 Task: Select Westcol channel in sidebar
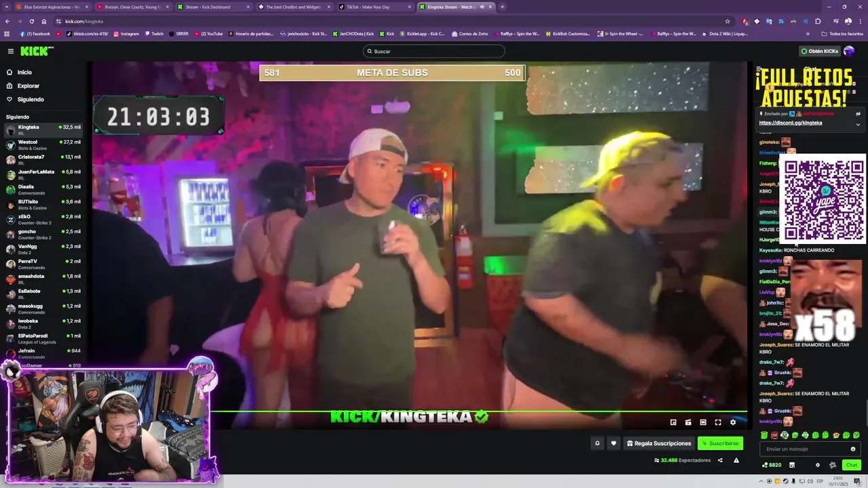[x=43, y=144]
